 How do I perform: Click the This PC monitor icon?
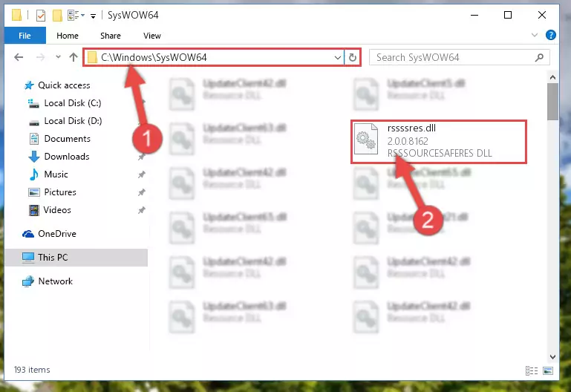[28, 258]
